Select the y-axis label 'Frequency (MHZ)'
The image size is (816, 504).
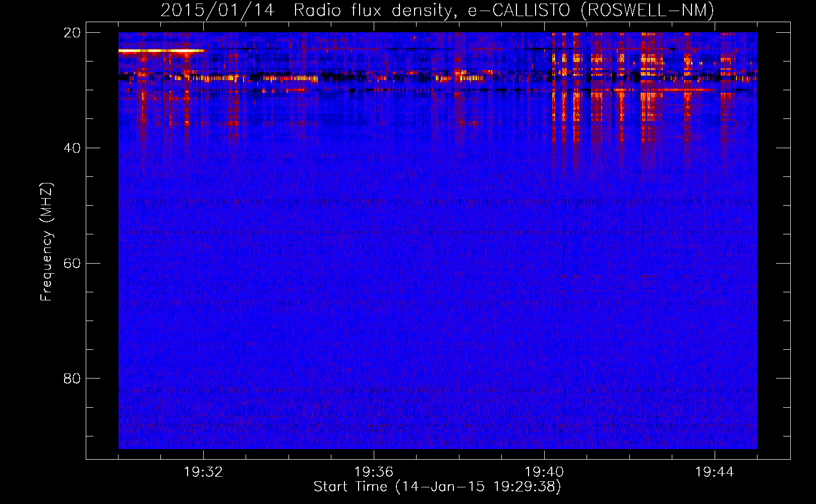pos(46,242)
